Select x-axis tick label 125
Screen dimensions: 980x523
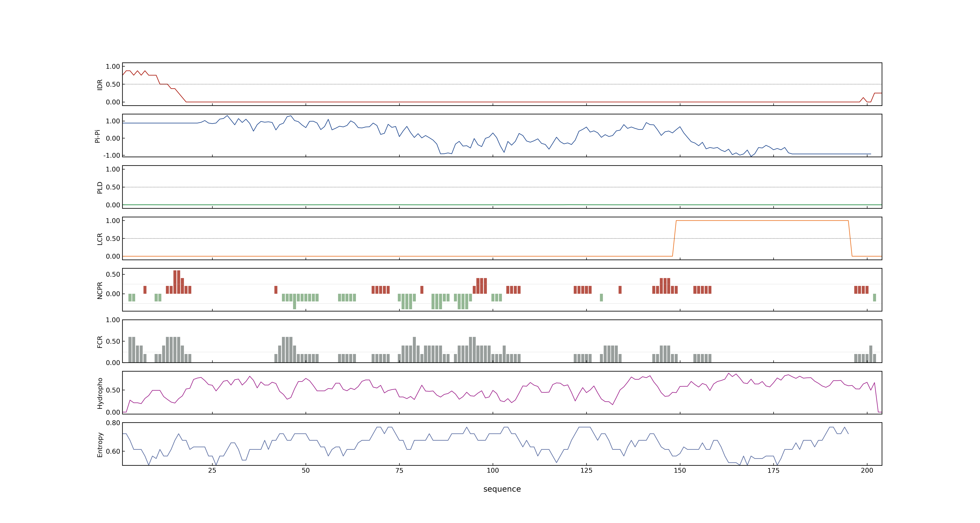tap(586, 470)
